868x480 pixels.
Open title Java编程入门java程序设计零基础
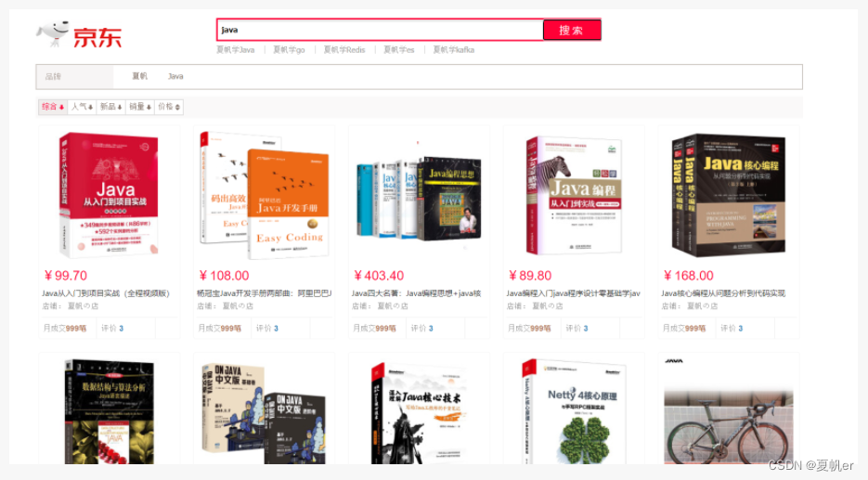point(573,293)
